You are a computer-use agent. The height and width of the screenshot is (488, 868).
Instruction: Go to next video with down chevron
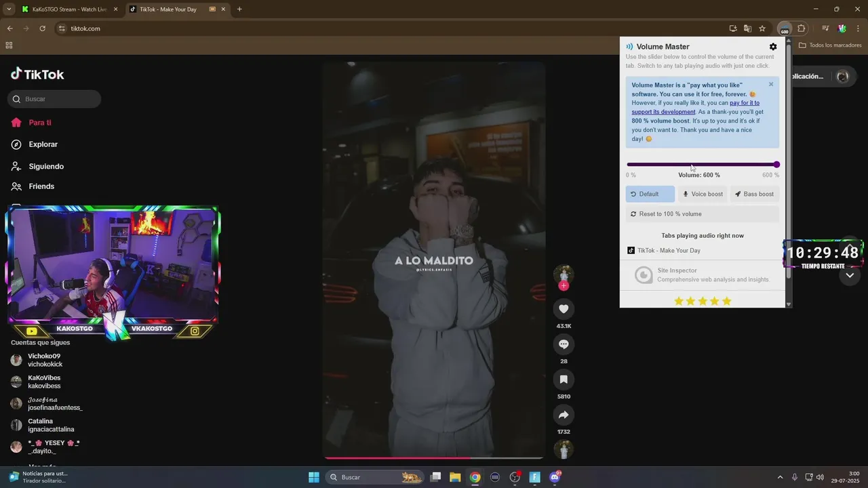point(850,275)
